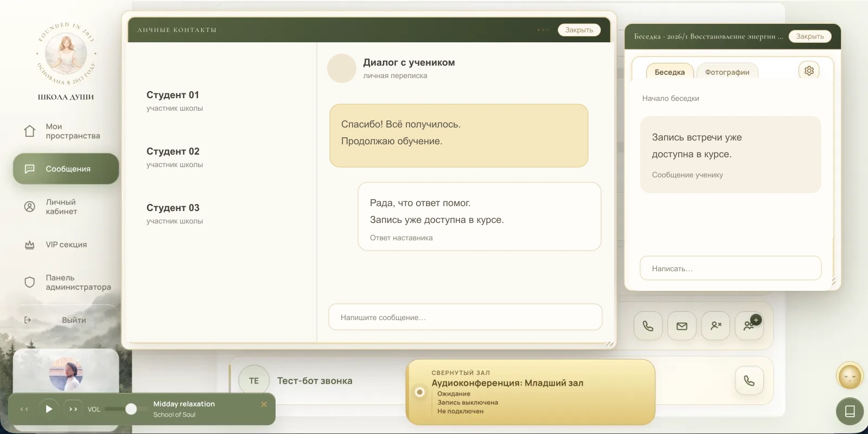
Task: Switch to the Беседка tab
Action: [669, 72]
